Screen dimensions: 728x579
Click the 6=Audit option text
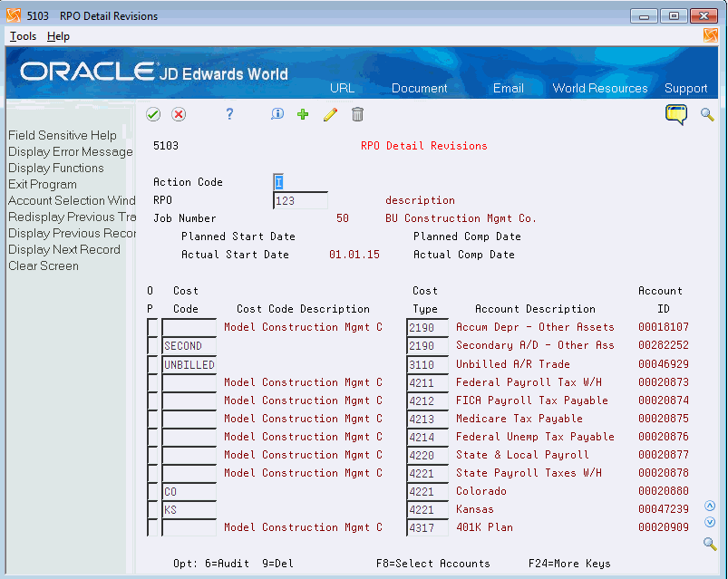click(x=227, y=564)
